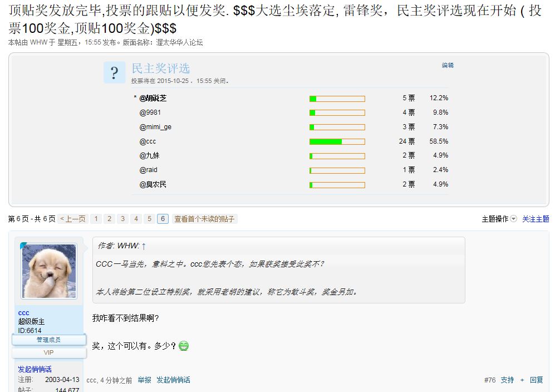Viewport: 560px width, 392px height.
Task: Click 举报 to report the post
Action: click(144, 380)
